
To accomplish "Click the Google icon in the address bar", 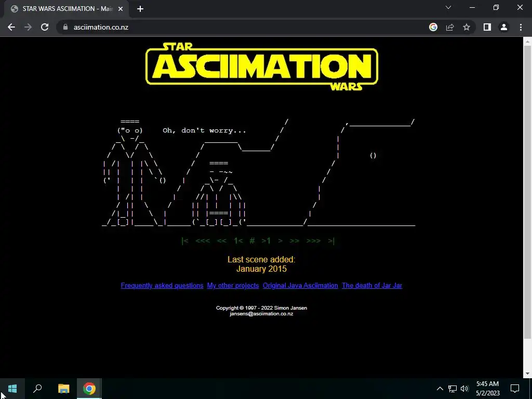I will click(433, 27).
